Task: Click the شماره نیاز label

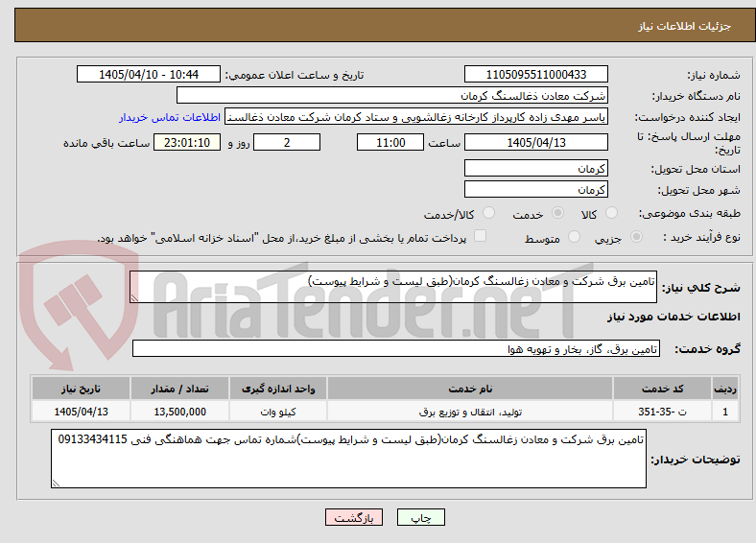Action: click(x=714, y=75)
